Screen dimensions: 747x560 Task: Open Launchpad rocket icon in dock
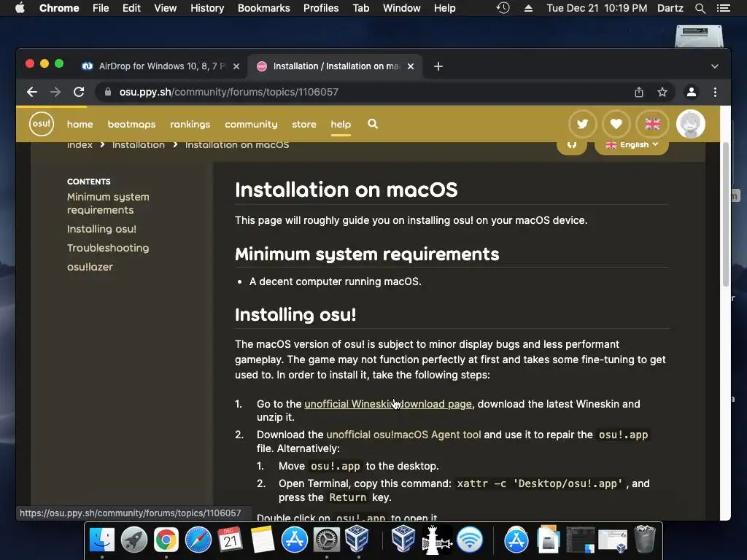[x=134, y=540]
